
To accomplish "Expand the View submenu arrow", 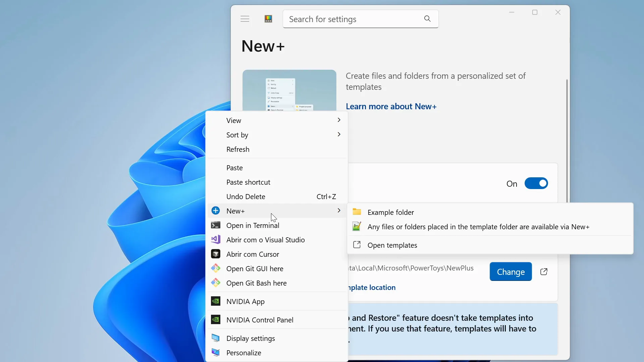I will point(339,120).
